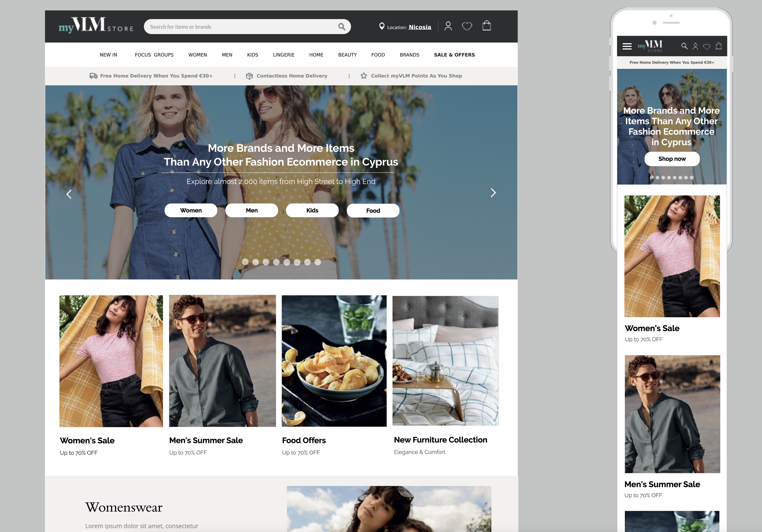Open desktop Men's Summer Sale image
The height and width of the screenshot is (532, 762).
[222, 361]
